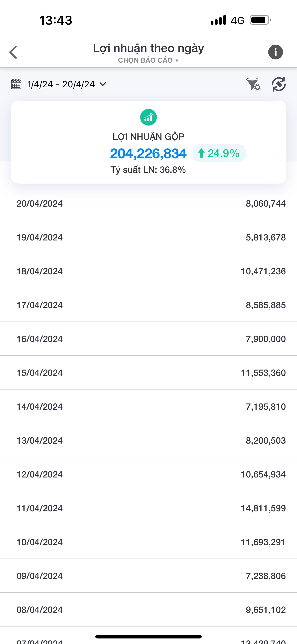This screenshot has width=297, height=644.
Task: Tap the refresh sync icon
Action: coord(279,84)
